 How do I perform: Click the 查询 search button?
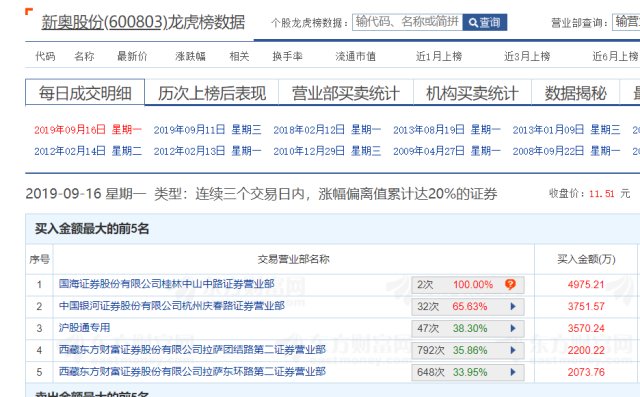[x=485, y=22]
